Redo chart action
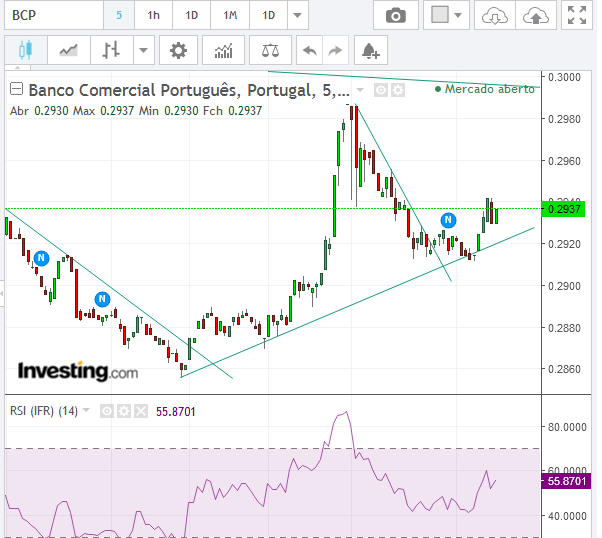The width and height of the screenshot is (602, 538). [335, 50]
